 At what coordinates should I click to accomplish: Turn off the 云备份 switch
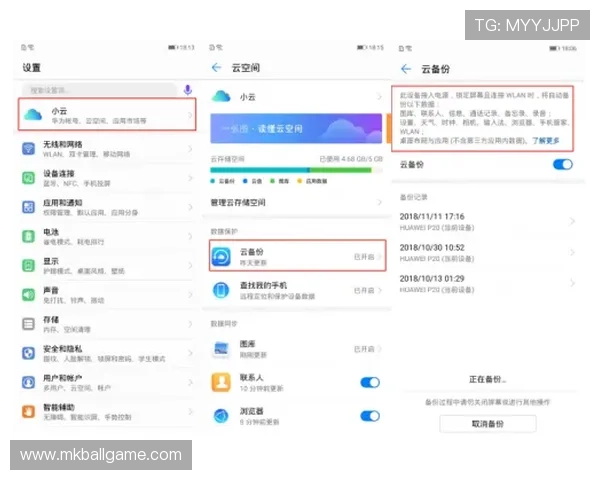[562, 165]
